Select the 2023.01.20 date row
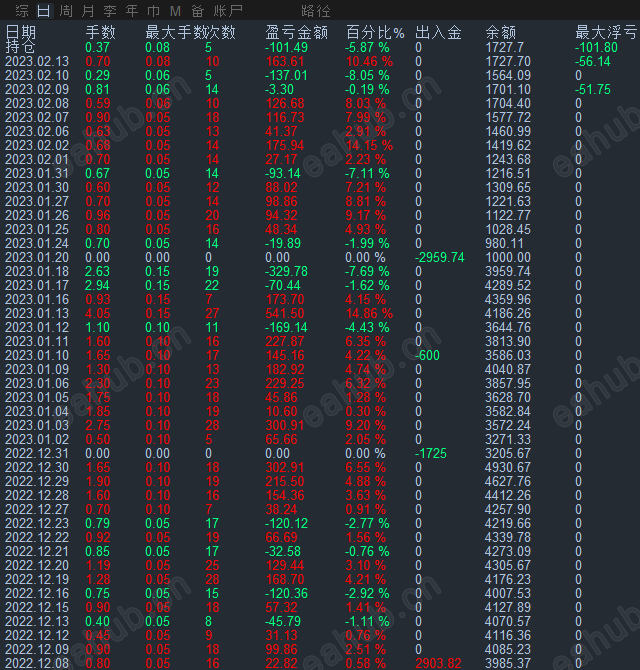 click(37, 257)
